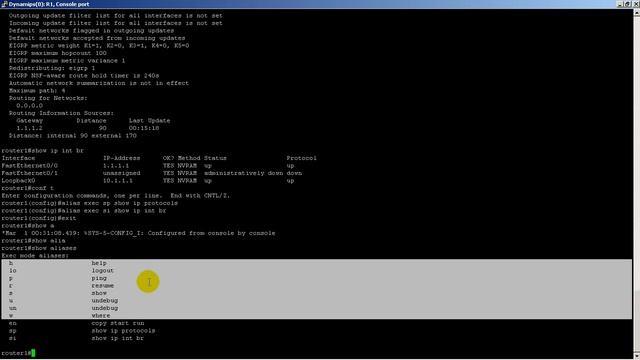Click the 'copy start run' alias text
640x360 pixels.
tap(118, 323)
